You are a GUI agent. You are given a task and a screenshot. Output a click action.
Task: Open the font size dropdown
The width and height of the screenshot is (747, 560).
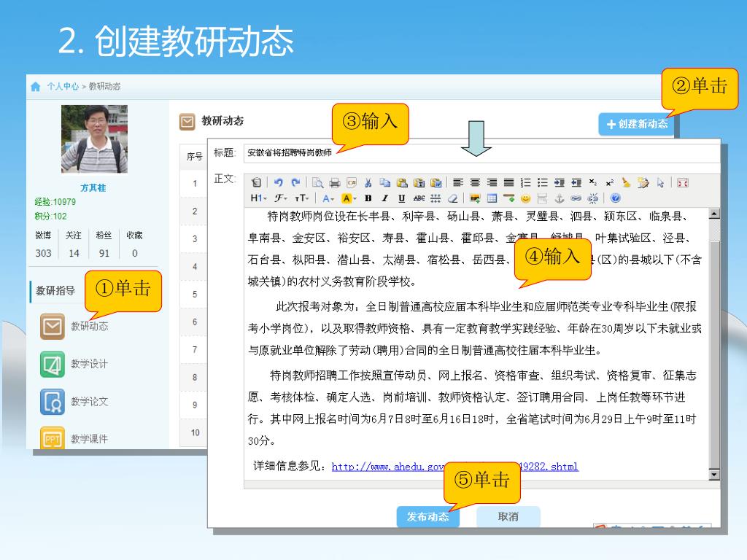click(x=301, y=198)
